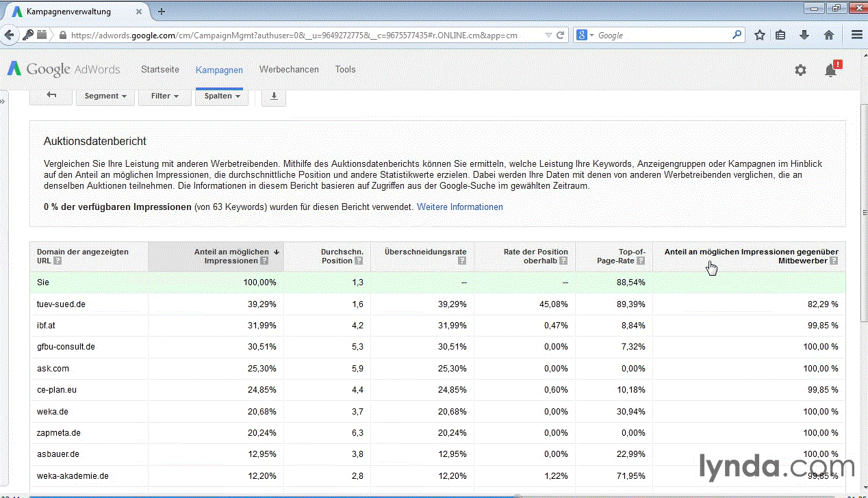Click the Auktionsdatenbericht heading
Image resolution: width=868 pixels, height=498 pixels.
pyautogui.click(x=94, y=142)
